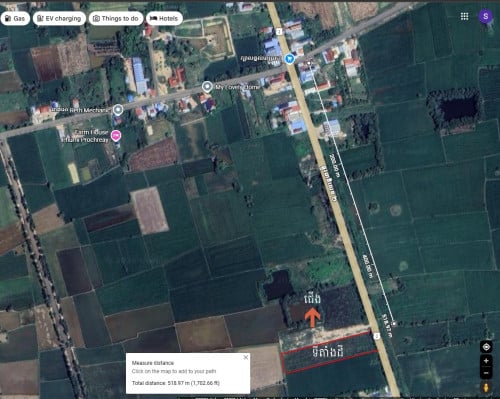Viewport: 500px width, 399px height.
Task: Click the Gas filter chip
Action: click(x=15, y=18)
